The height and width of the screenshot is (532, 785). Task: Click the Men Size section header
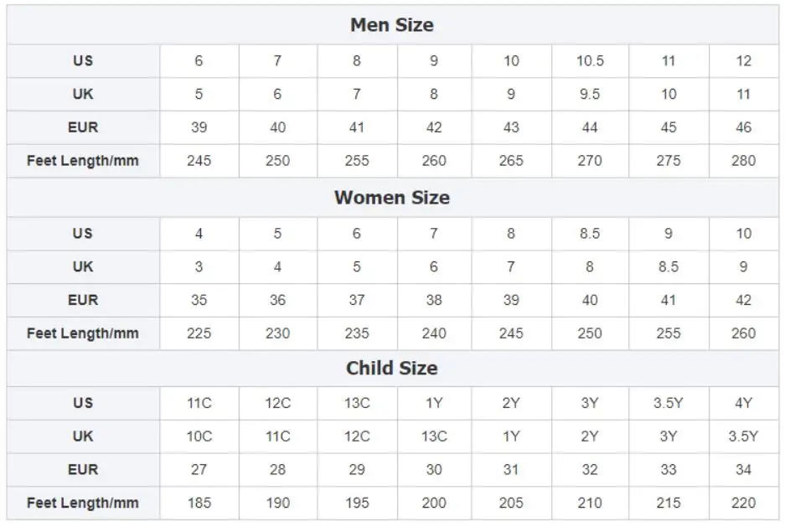click(392, 25)
